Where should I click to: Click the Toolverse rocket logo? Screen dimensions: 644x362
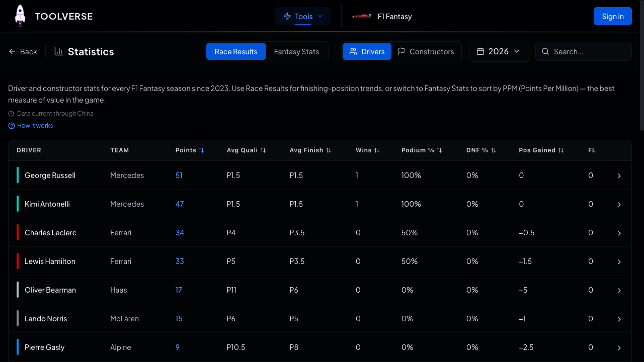pyautogui.click(x=20, y=16)
